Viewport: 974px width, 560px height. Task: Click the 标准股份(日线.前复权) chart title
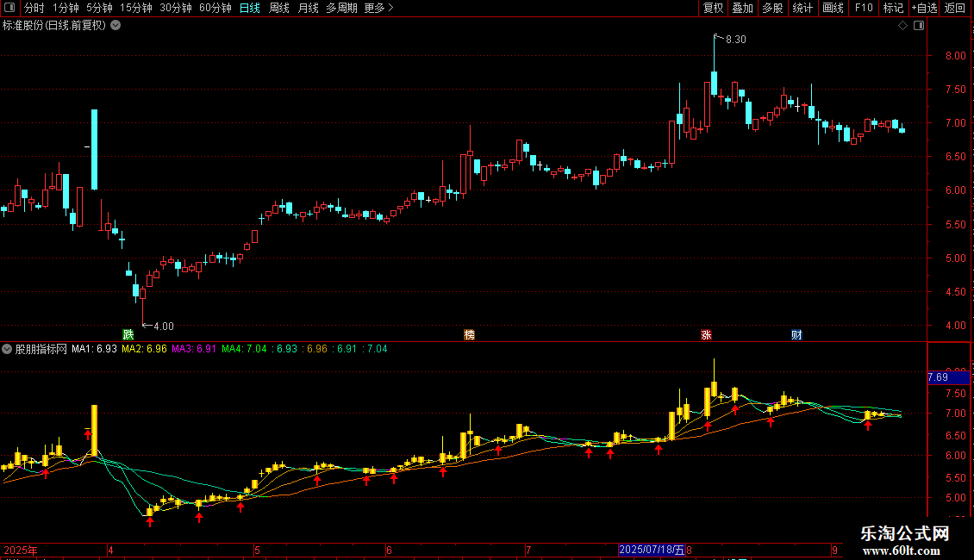54,26
